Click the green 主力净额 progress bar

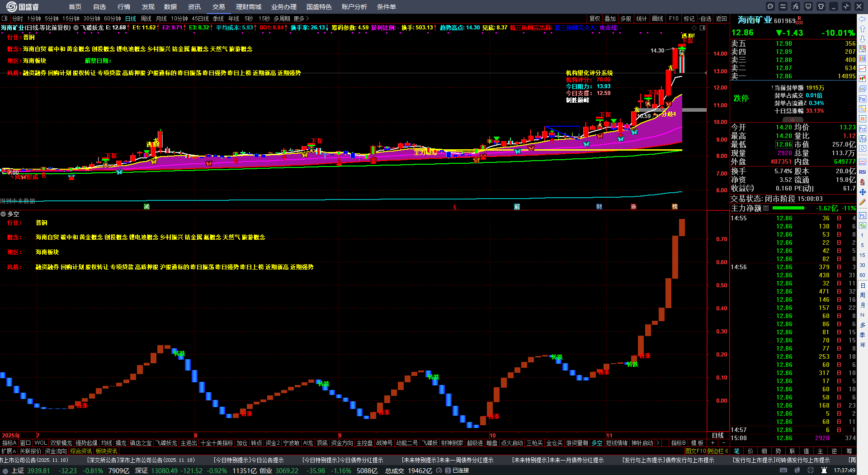pos(788,208)
